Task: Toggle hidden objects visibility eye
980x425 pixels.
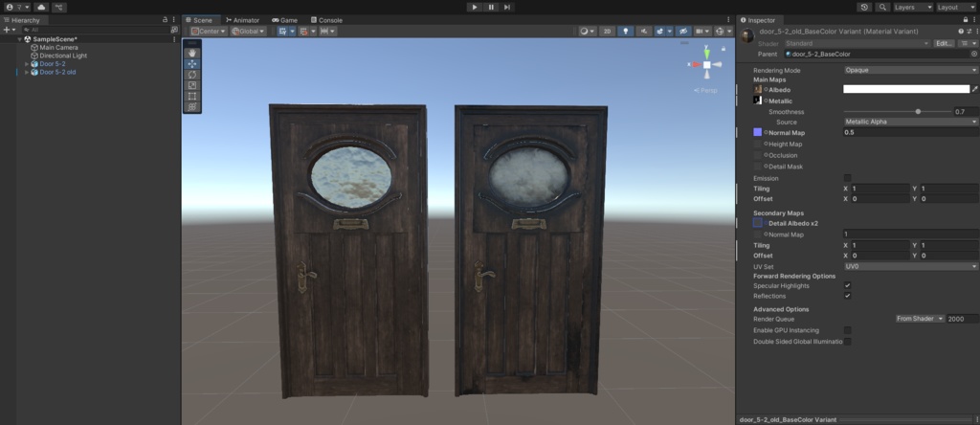Action: [683, 32]
